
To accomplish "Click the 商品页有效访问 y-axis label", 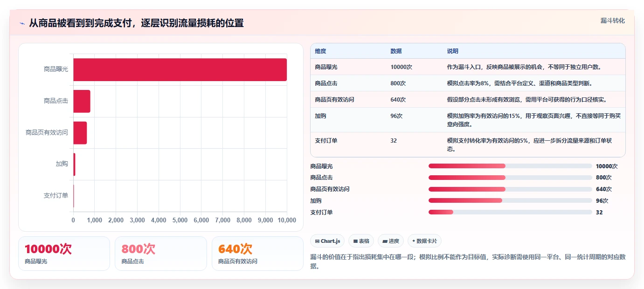I will (x=47, y=133).
